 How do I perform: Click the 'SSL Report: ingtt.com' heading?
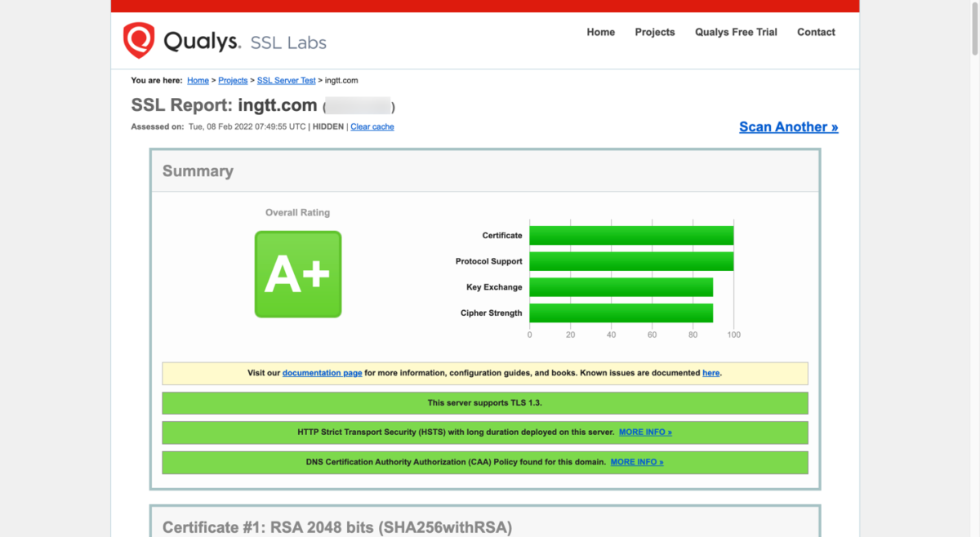pos(224,105)
